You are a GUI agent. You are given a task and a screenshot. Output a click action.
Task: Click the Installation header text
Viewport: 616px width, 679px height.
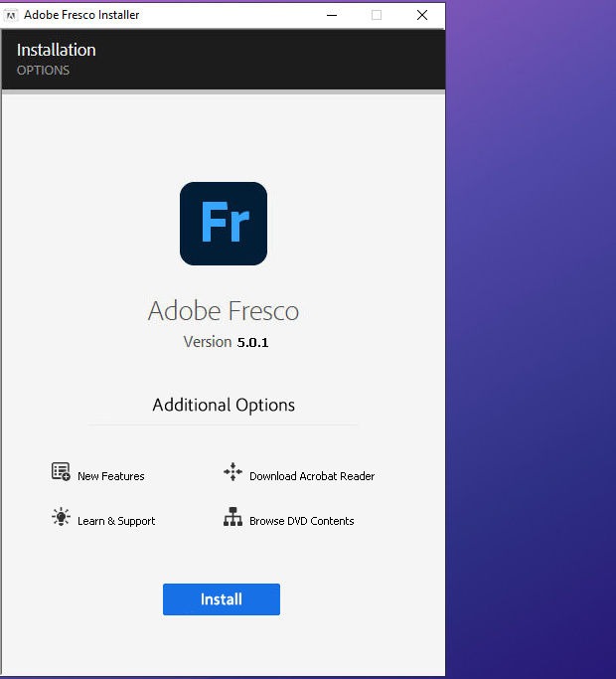[x=57, y=50]
